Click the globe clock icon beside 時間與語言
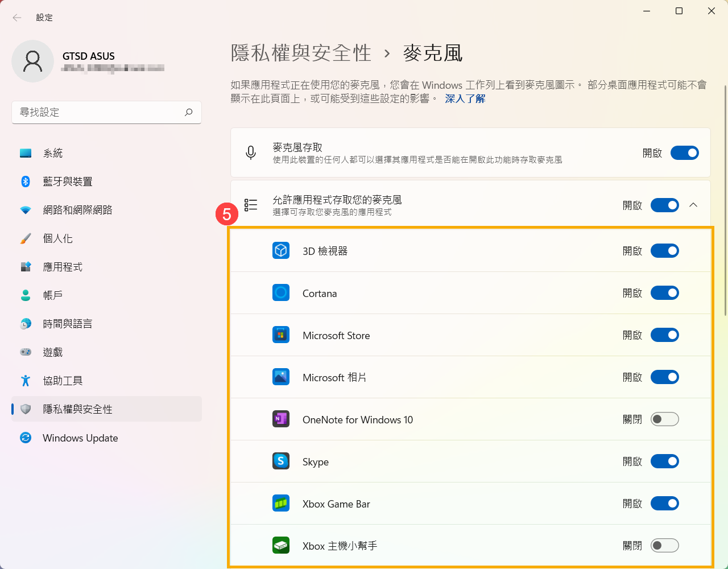 [26, 324]
